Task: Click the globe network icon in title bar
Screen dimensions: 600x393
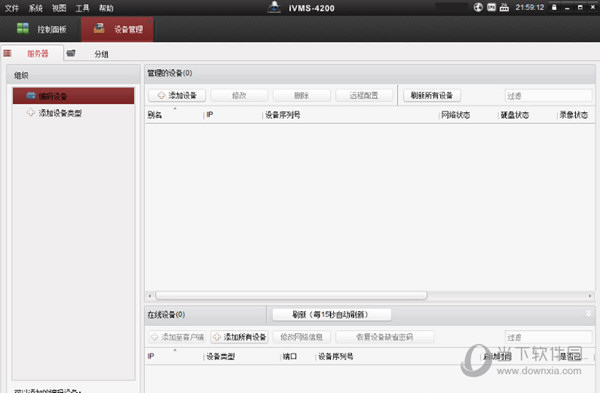Action: coord(478,7)
